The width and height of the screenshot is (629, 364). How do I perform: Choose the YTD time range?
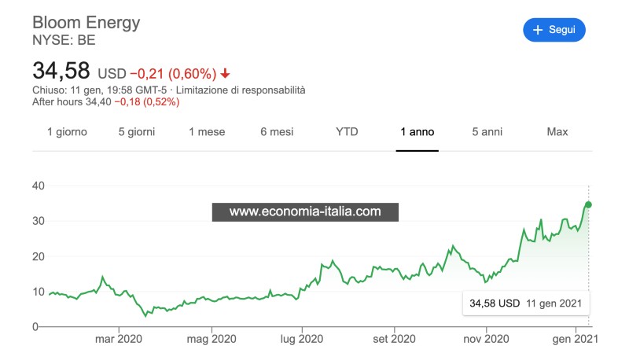347,131
